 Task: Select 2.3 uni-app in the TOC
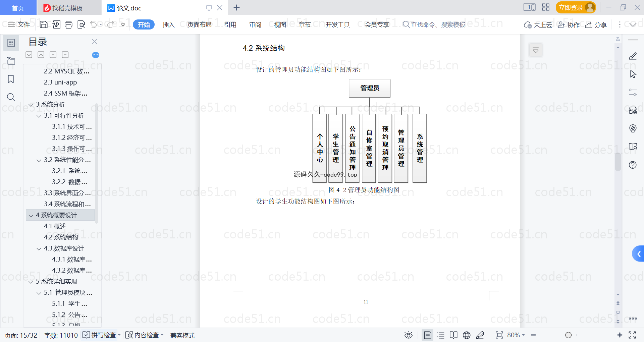(60, 82)
